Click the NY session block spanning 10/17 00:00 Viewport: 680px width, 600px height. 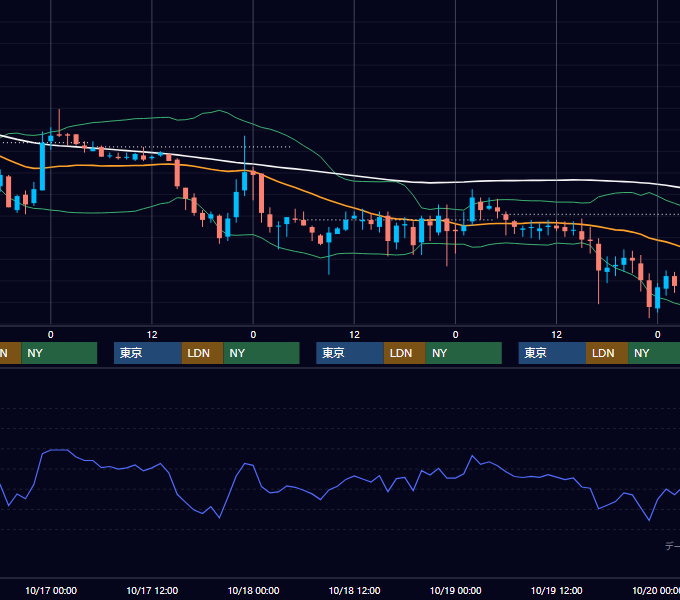[59, 353]
